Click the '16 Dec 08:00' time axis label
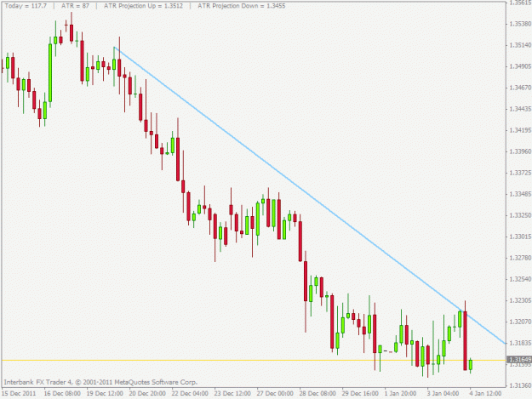Image resolution: width=532 pixels, height=399 pixels. tap(62, 394)
